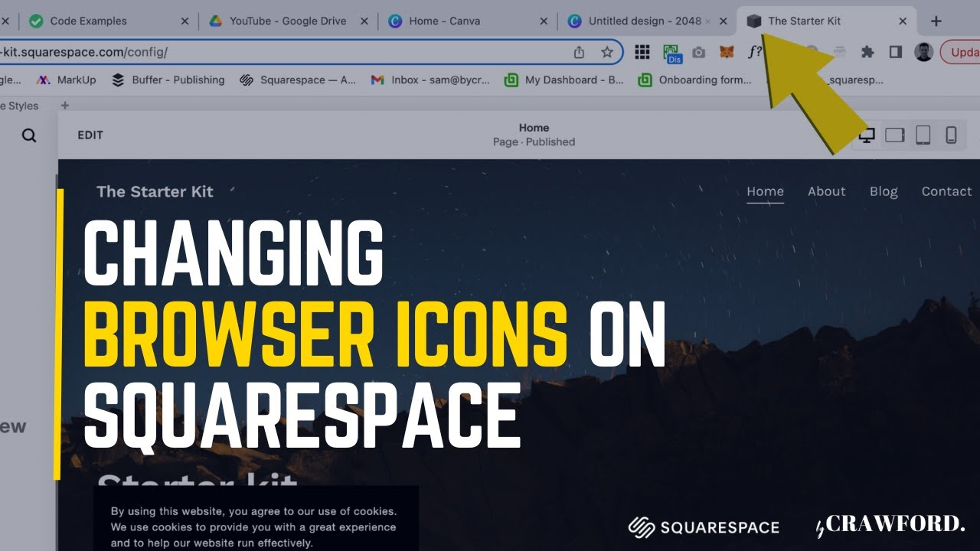
Task: Click the Squarespace search magnifier icon
Action: click(x=29, y=135)
